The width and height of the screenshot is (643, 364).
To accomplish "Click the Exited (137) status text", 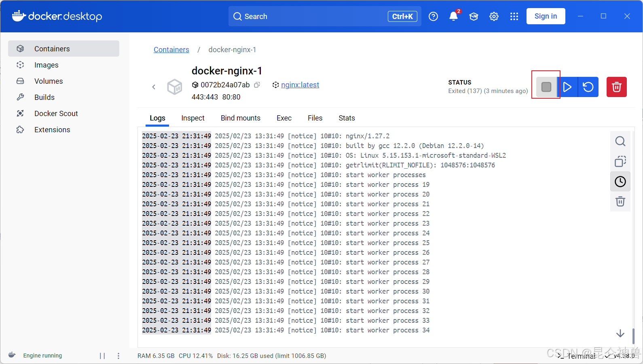I will (x=488, y=91).
